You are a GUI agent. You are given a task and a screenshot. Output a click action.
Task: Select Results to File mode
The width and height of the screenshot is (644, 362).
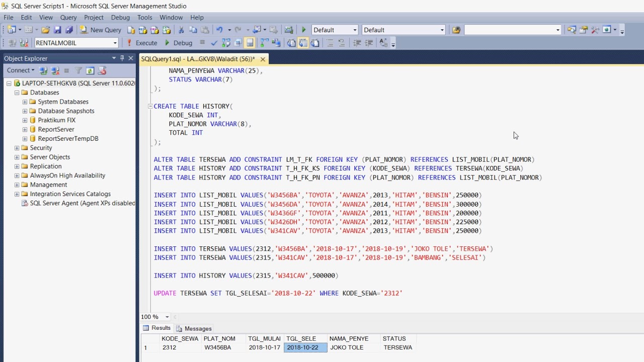(x=315, y=43)
